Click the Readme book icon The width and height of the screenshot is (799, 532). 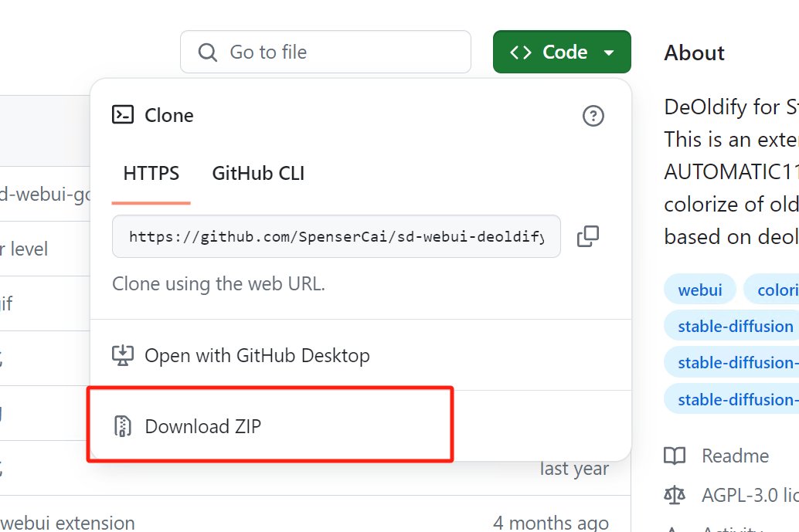tap(675, 456)
